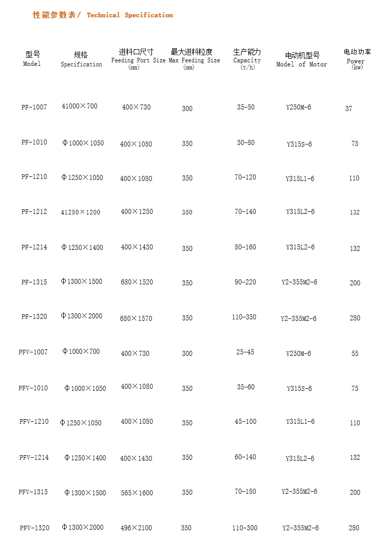Select the PF-1315 model cell
Viewport: 392px width, 546px height.
34,282
